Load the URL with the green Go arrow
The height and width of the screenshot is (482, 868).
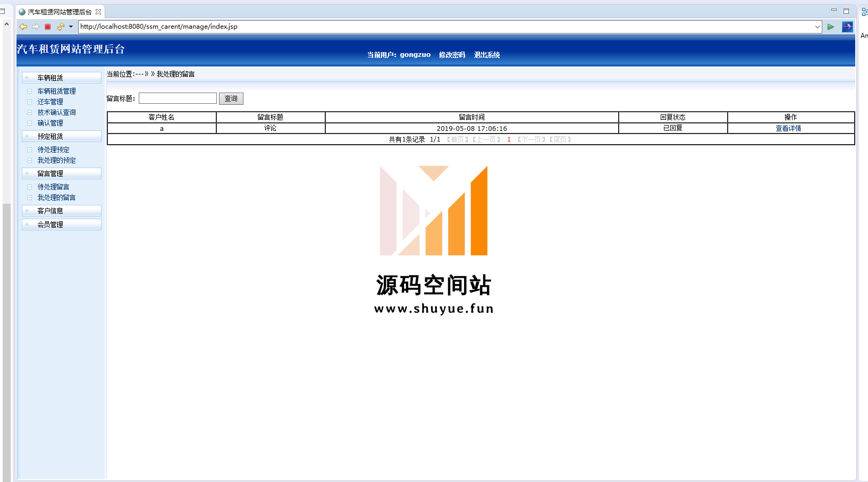click(x=831, y=27)
